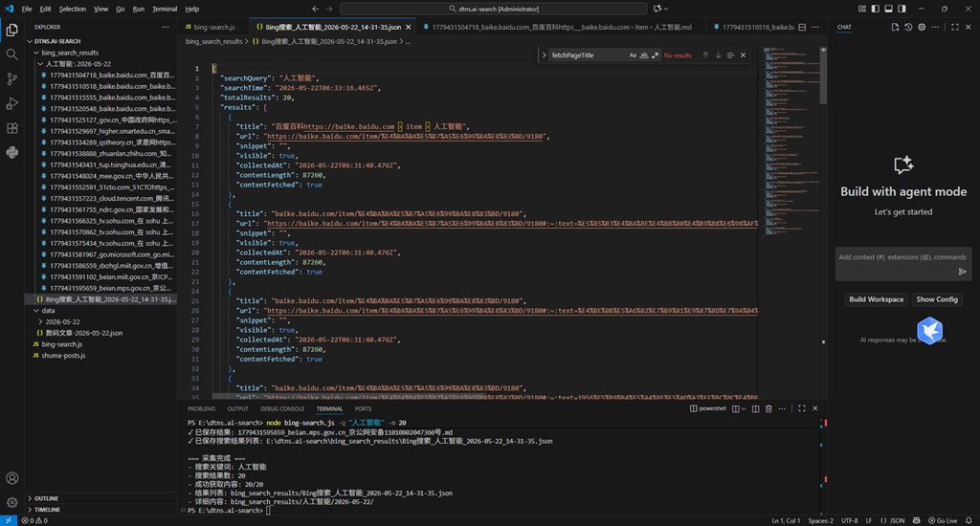
Task: Click the Customize Layout icon
Action: [x=862, y=9]
